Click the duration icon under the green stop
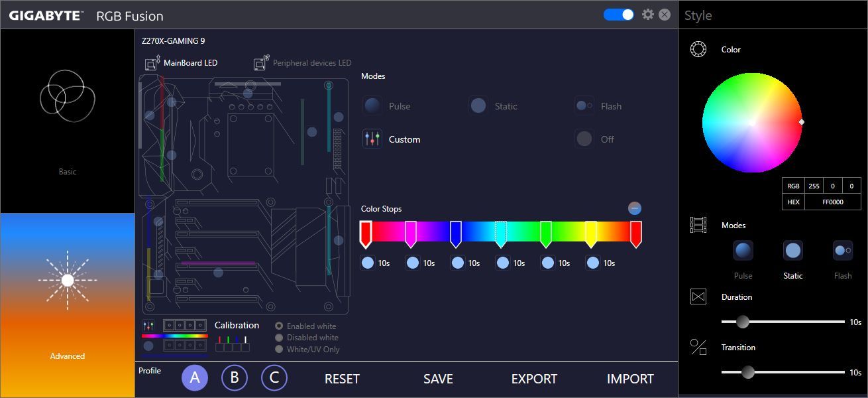This screenshot has width=868, height=398. [x=548, y=263]
